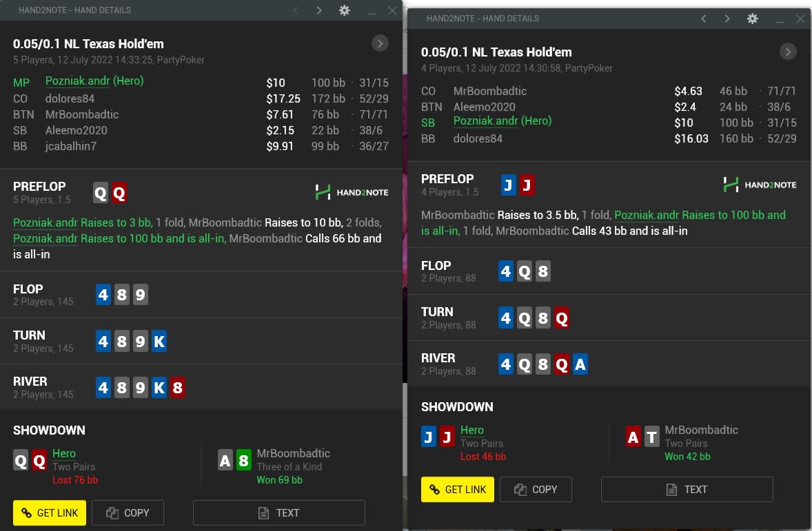Image resolution: width=812 pixels, height=531 pixels.
Task: Click GET LINK in right window
Action: click(x=458, y=490)
